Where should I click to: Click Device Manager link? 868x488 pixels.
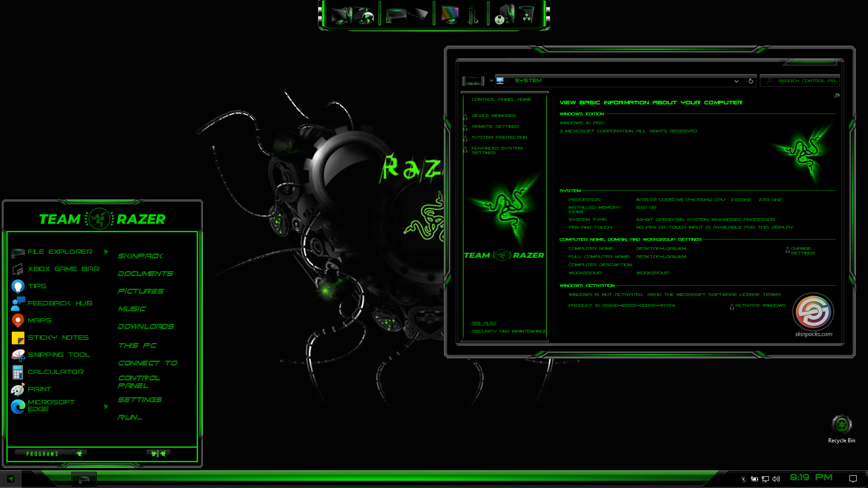pyautogui.click(x=494, y=116)
